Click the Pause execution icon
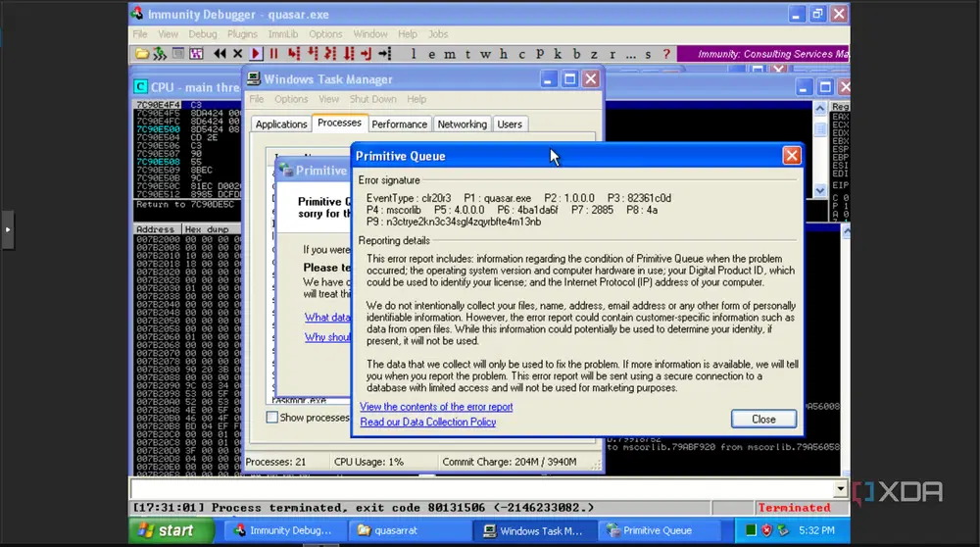 point(273,54)
